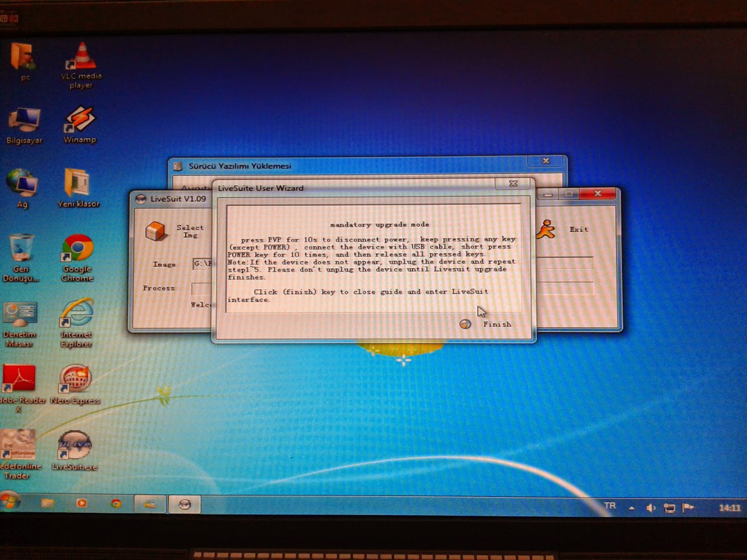
Task: Launch the Google Chrome desktop shortcut
Action: click(x=78, y=258)
